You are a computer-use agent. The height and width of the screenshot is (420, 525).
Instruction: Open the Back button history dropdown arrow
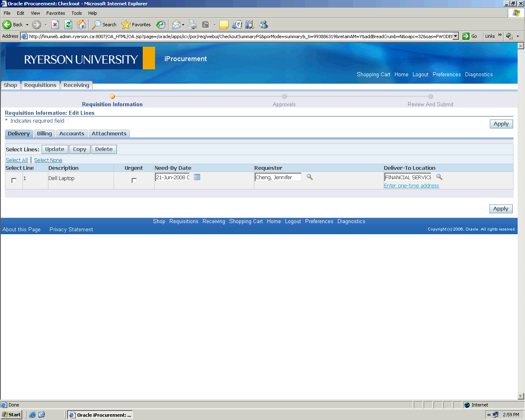pos(27,25)
